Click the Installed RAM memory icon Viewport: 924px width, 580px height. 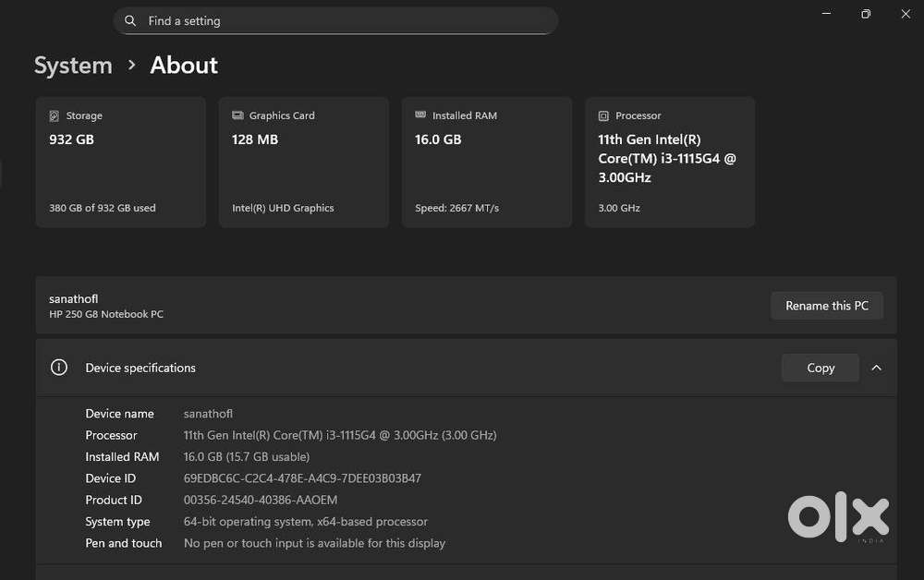pos(420,116)
